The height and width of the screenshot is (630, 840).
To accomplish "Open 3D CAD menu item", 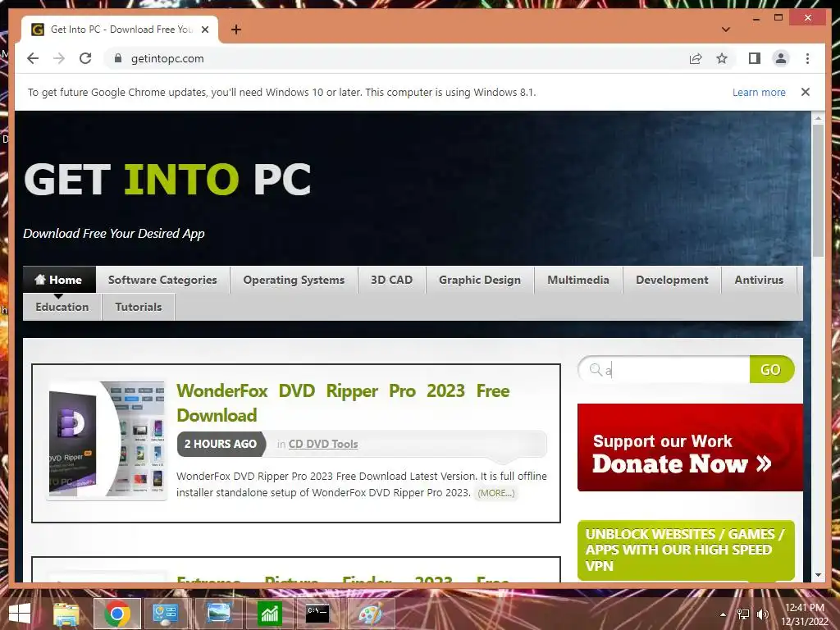I will coord(391,280).
